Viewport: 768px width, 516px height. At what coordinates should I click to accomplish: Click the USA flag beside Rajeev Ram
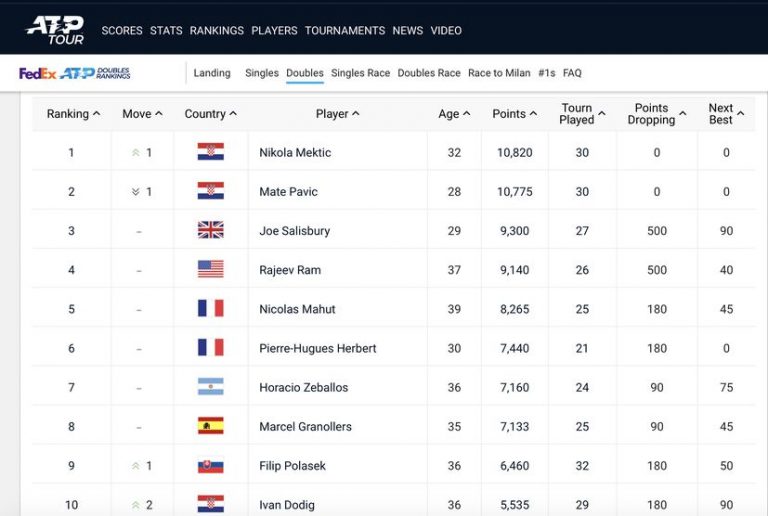coord(211,269)
